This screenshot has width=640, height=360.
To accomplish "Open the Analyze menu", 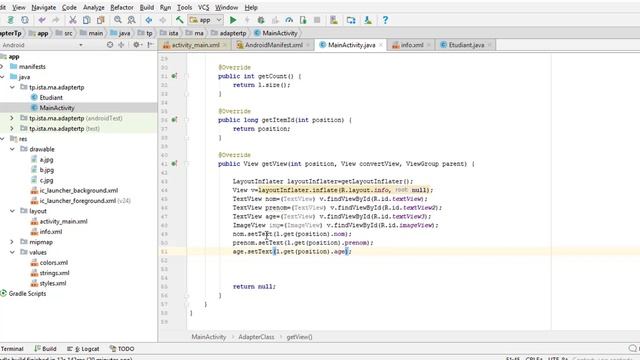I will [x=93, y=7].
